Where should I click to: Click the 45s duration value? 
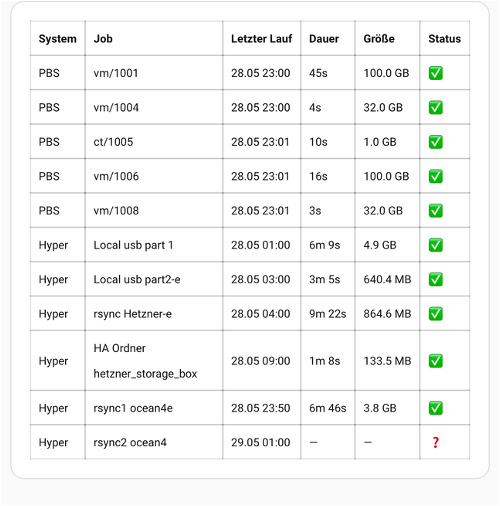318,73
